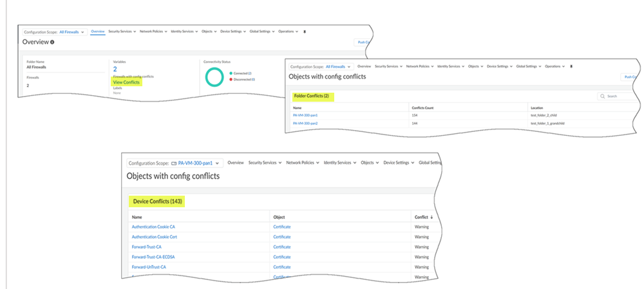Viewport: 644px width, 289px height.
Task: Click the device icon before PA-VM-300-pan1 scope
Action: 174,163
